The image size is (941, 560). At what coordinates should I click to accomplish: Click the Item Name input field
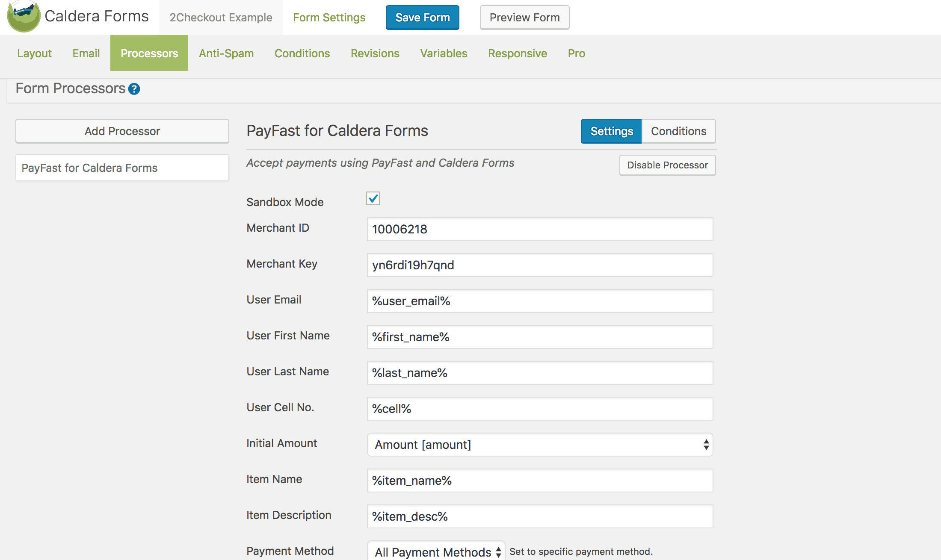540,480
